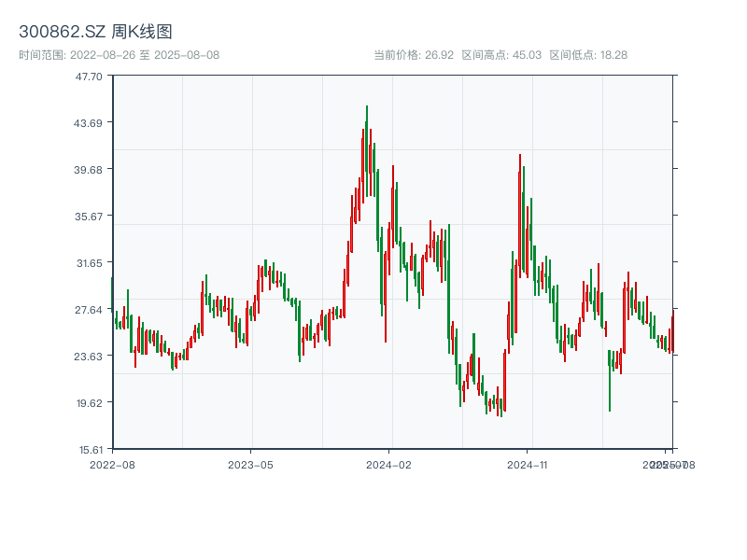This screenshot has width=747, height=560.
Task: Click y-axis label 31.65
Action: coord(90,263)
